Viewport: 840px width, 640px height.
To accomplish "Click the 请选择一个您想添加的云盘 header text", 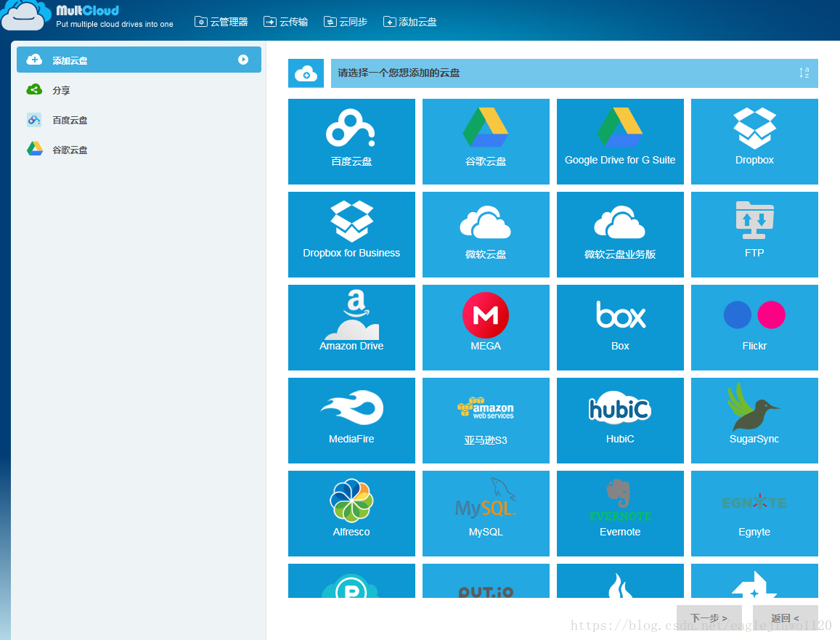I will 399,73.
